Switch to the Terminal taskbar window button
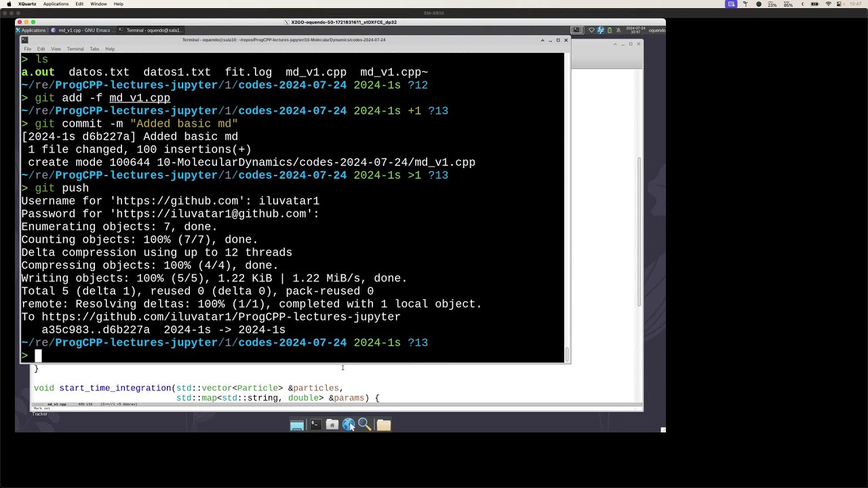Viewport: 868px width, 488px height. (x=151, y=30)
